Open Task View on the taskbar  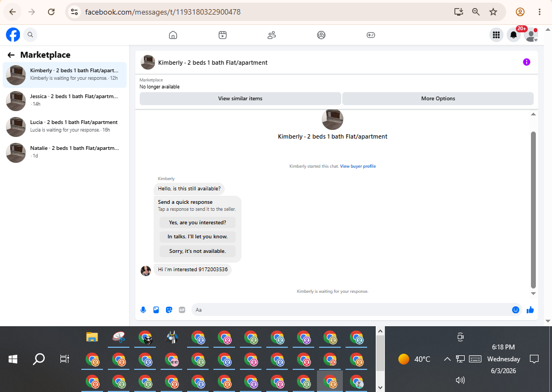[65, 359]
